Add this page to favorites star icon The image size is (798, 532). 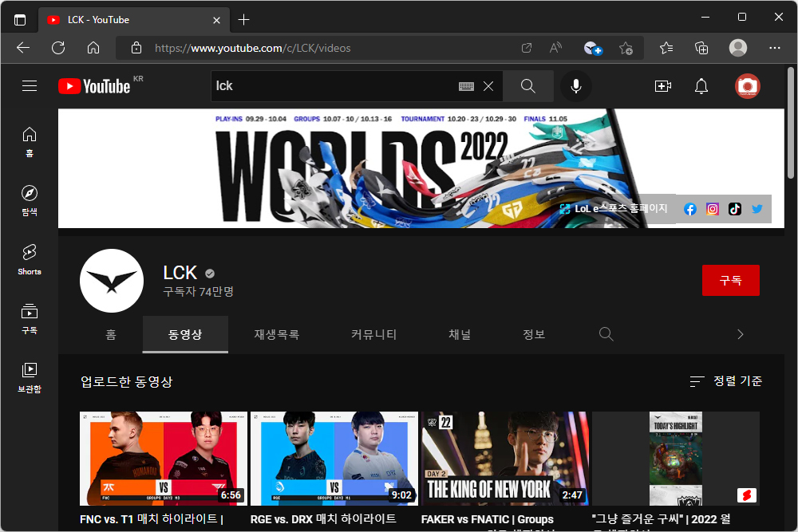[626, 48]
